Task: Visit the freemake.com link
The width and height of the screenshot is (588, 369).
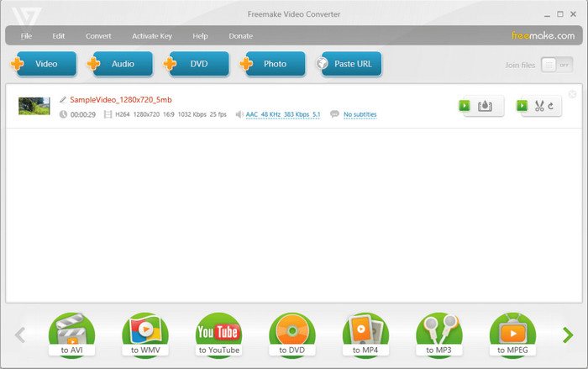Action: [x=543, y=35]
